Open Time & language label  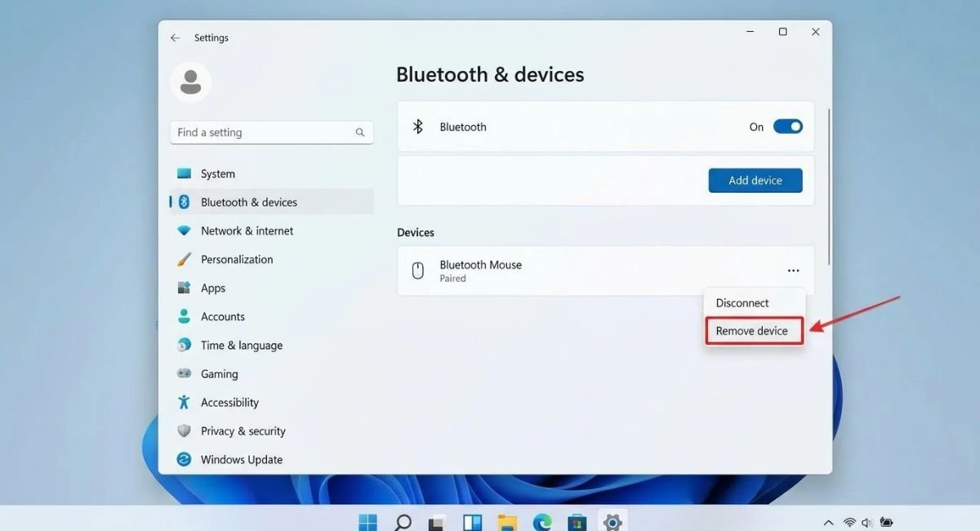(x=242, y=346)
